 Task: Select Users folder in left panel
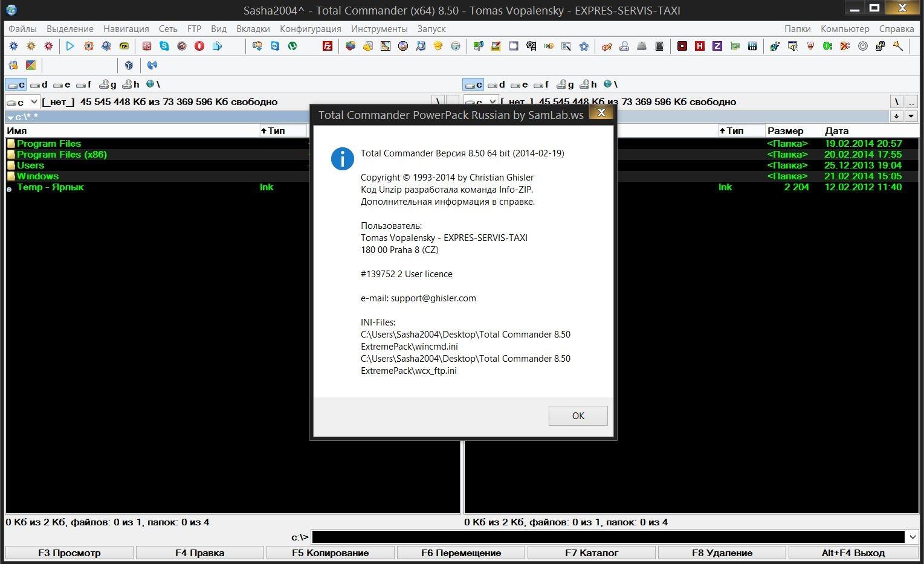pos(30,165)
